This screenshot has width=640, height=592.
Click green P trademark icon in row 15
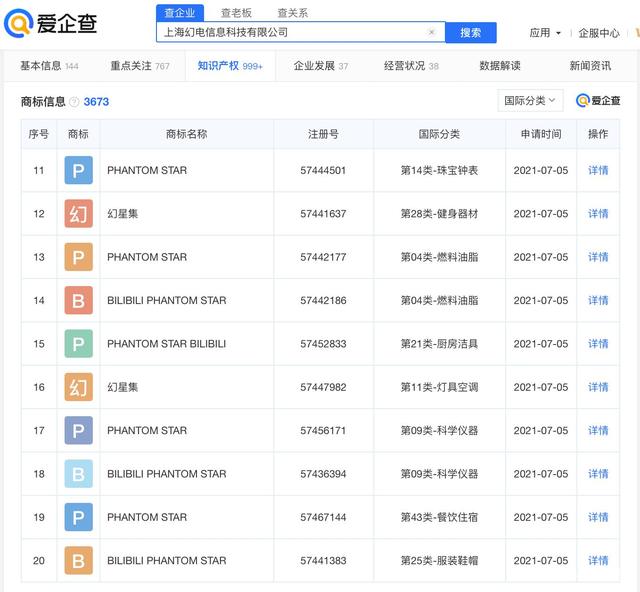coord(78,344)
